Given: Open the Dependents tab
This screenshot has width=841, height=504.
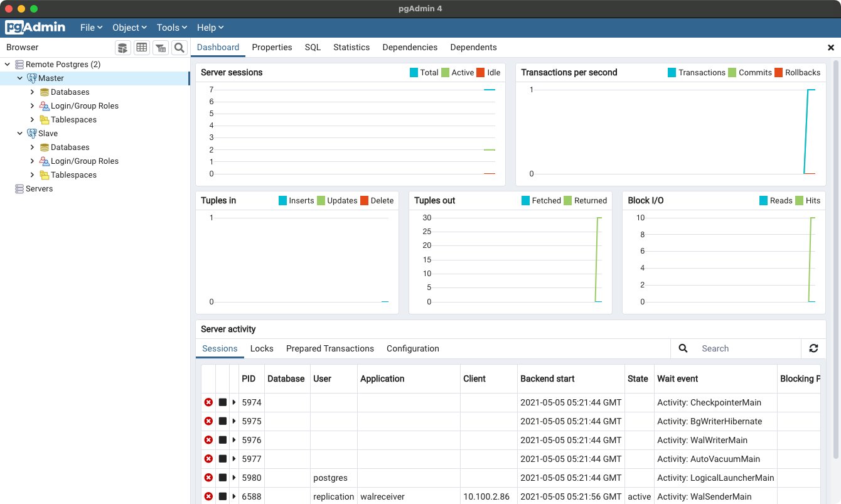Looking at the screenshot, I should tap(473, 47).
